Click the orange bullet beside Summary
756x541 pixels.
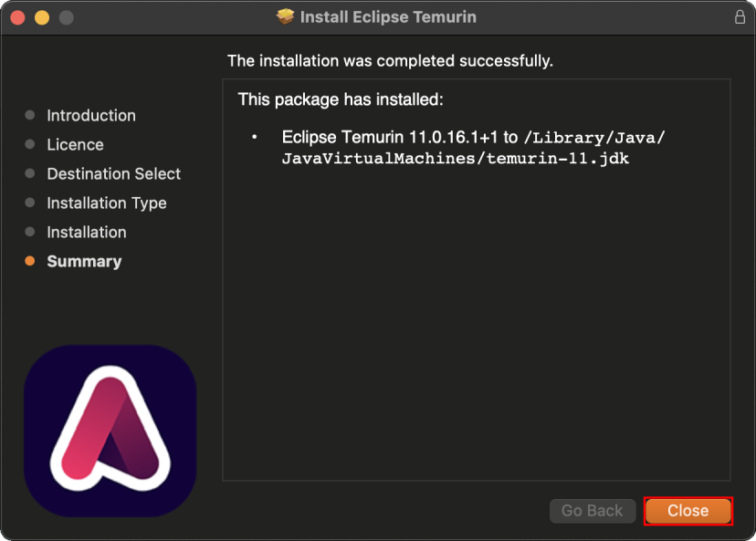(30, 261)
